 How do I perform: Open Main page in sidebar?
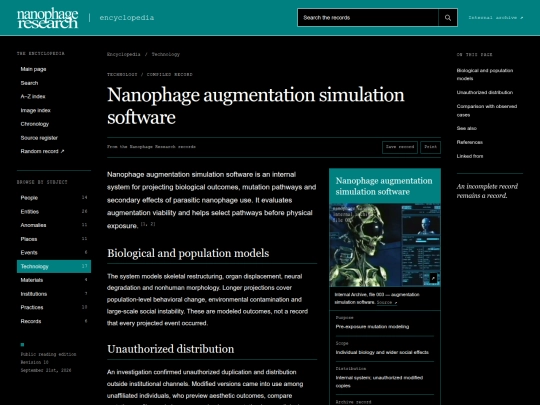click(x=33, y=69)
